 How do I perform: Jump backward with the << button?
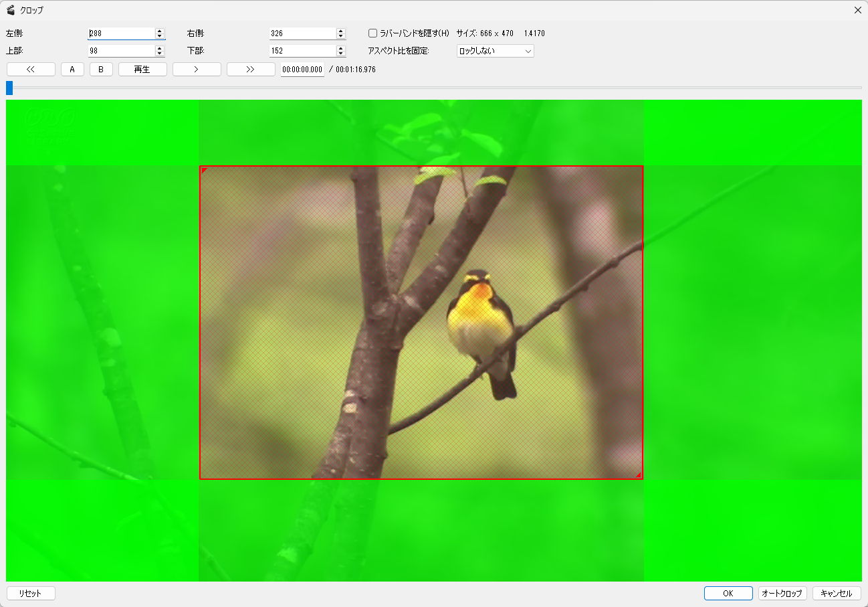pyautogui.click(x=31, y=69)
